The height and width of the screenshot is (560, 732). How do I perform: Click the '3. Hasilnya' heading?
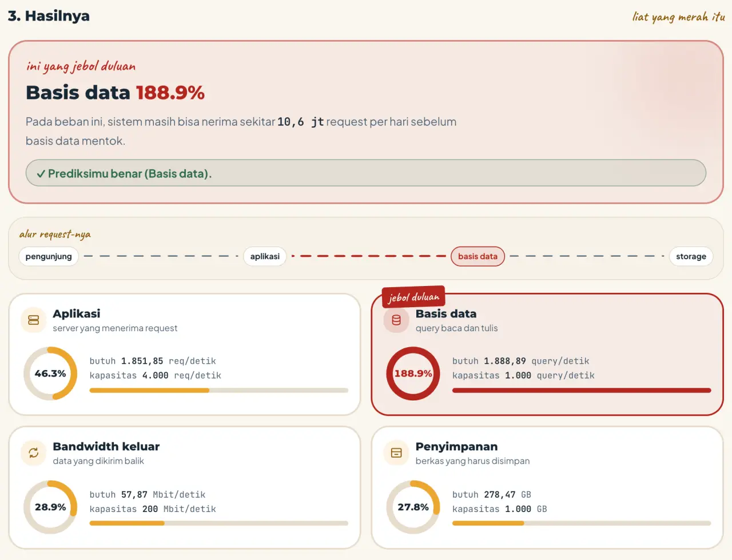coord(49,16)
